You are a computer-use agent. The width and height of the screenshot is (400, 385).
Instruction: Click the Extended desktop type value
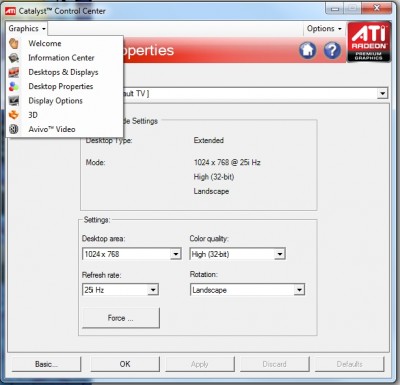[x=209, y=140]
